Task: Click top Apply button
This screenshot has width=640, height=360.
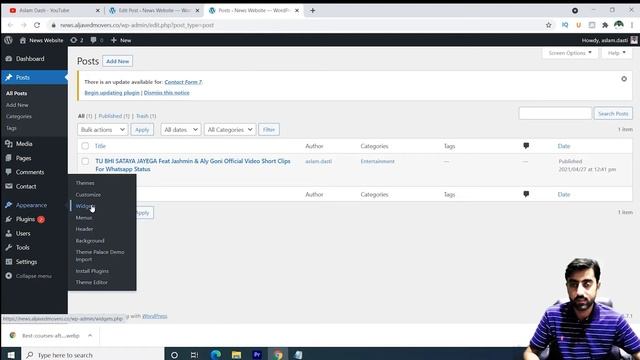Action: (142, 129)
